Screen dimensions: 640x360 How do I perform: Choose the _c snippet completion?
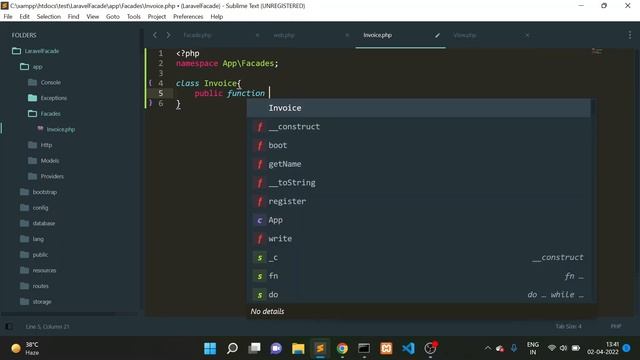(418, 258)
